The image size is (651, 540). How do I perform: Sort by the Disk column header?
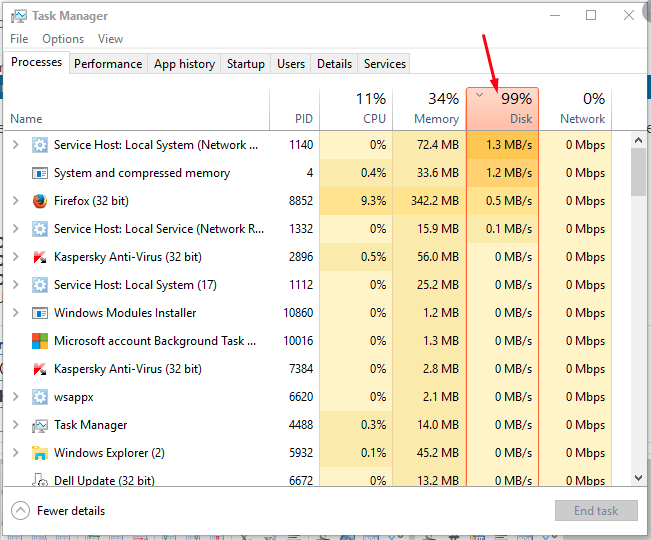[x=502, y=109]
